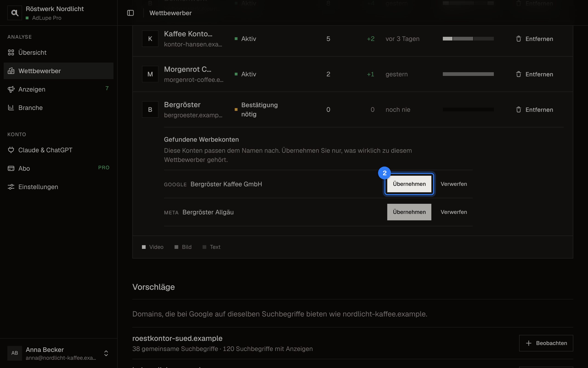Click trash icon in Kaffee Kontor row
The height and width of the screenshot is (368, 588).
518,39
